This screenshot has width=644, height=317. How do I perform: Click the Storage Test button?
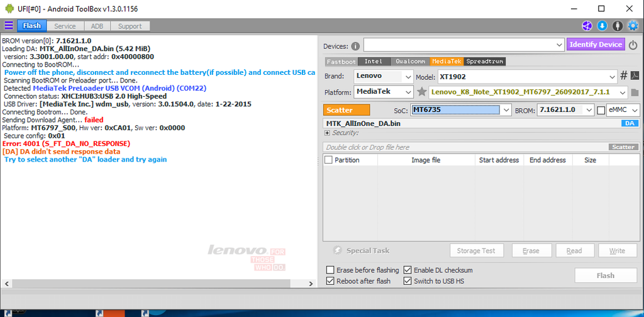pos(475,251)
